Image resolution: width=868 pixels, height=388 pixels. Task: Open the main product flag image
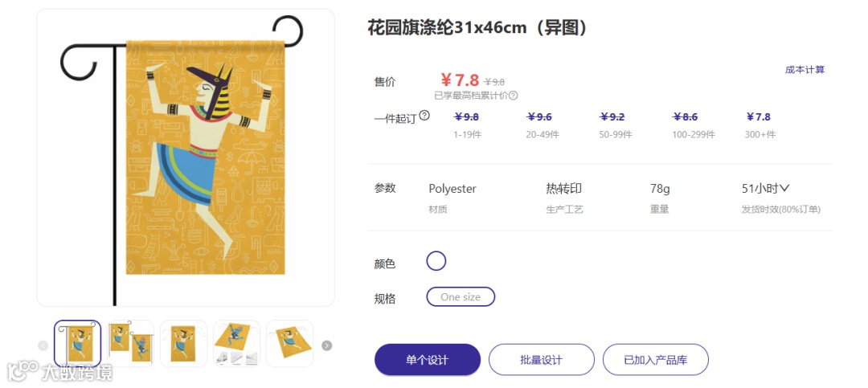(186, 157)
